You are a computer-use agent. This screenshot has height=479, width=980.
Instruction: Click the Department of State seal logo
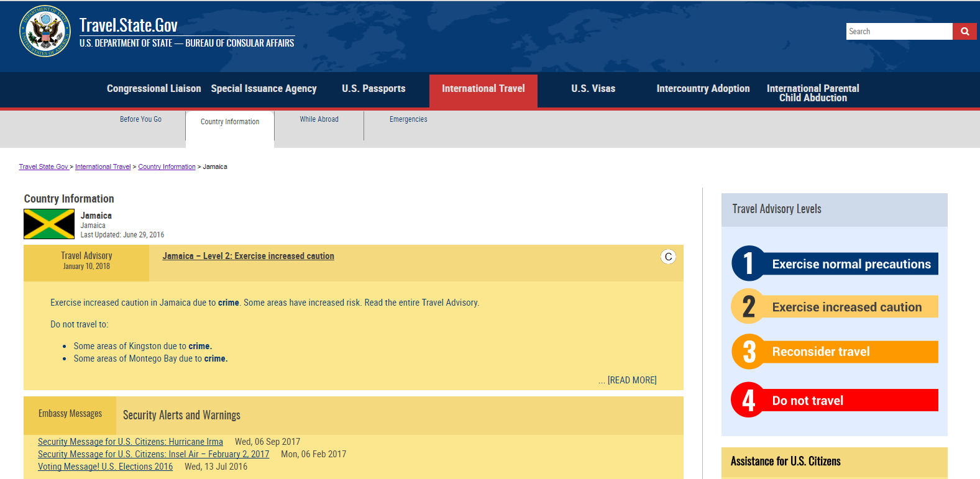tap(45, 31)
